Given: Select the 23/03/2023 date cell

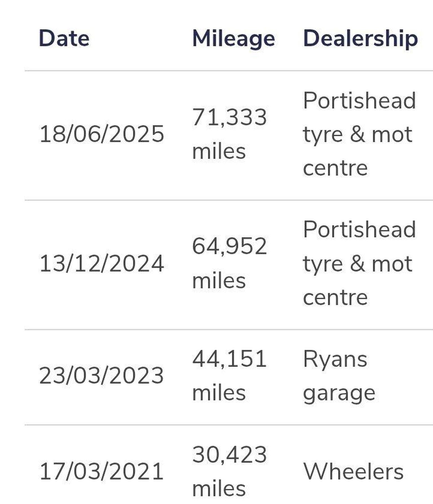Looking at the screenshot, I should tap(101, 376).
